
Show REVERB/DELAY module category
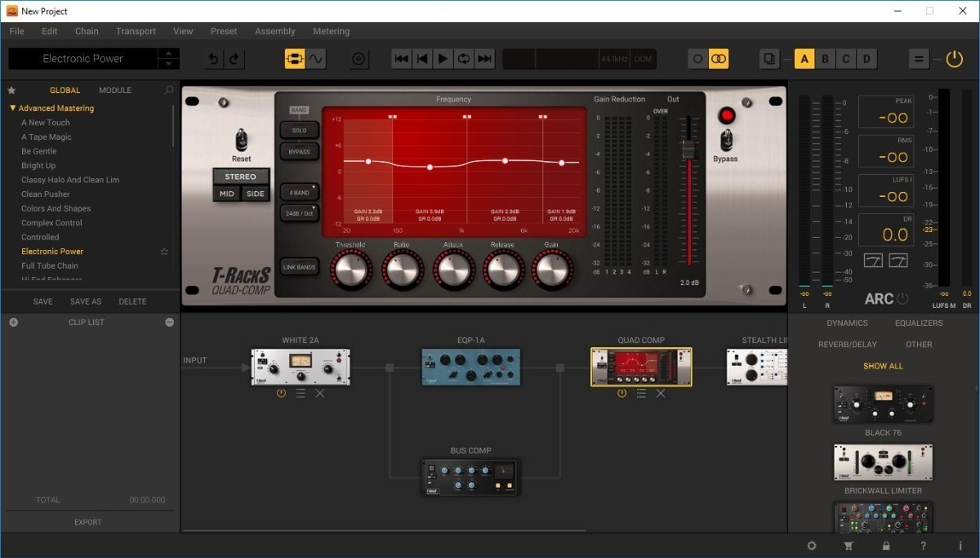point(848,345)
